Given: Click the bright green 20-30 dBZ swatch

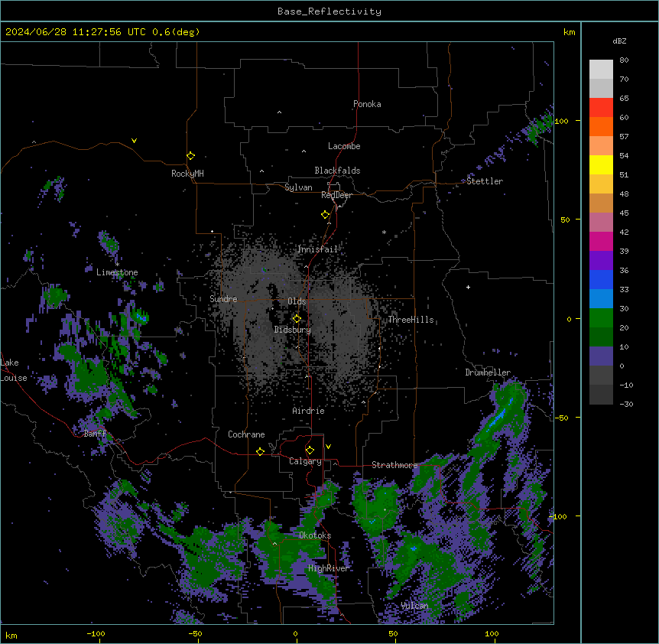Looking at the screenshot, I should [x=601, y=318].
